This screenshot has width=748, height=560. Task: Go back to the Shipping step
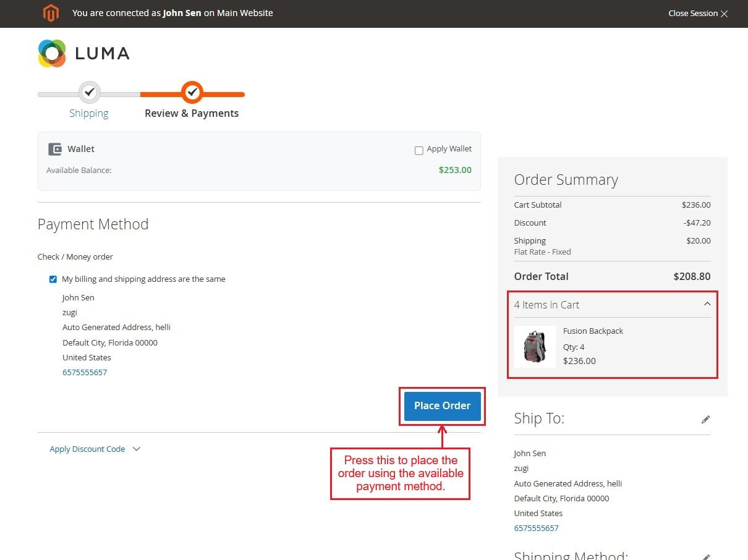pos(88,113)
